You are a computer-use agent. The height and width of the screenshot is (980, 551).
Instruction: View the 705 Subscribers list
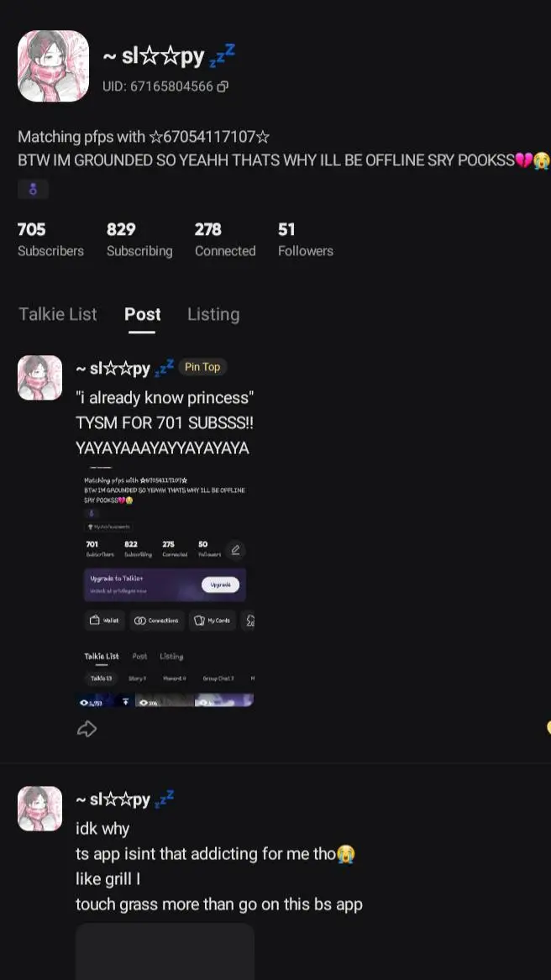pos(50,239)
